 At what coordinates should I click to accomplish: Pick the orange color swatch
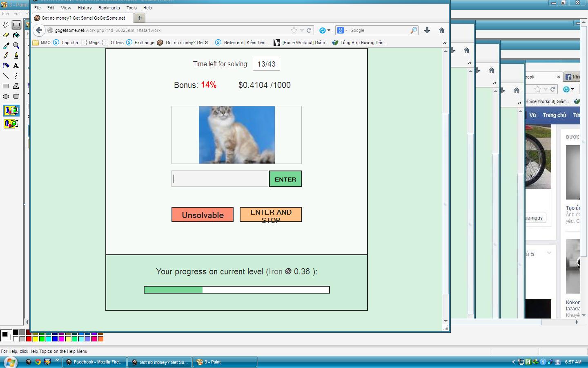point(100,339)
